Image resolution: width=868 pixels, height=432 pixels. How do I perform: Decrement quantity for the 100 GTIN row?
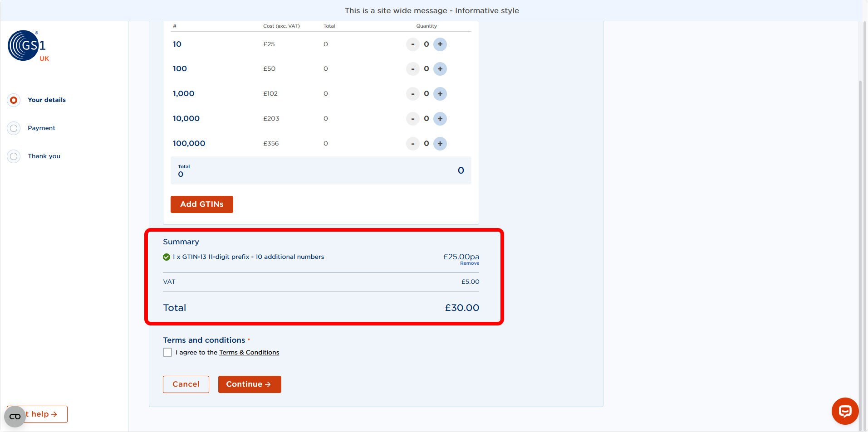click(412, 68)
